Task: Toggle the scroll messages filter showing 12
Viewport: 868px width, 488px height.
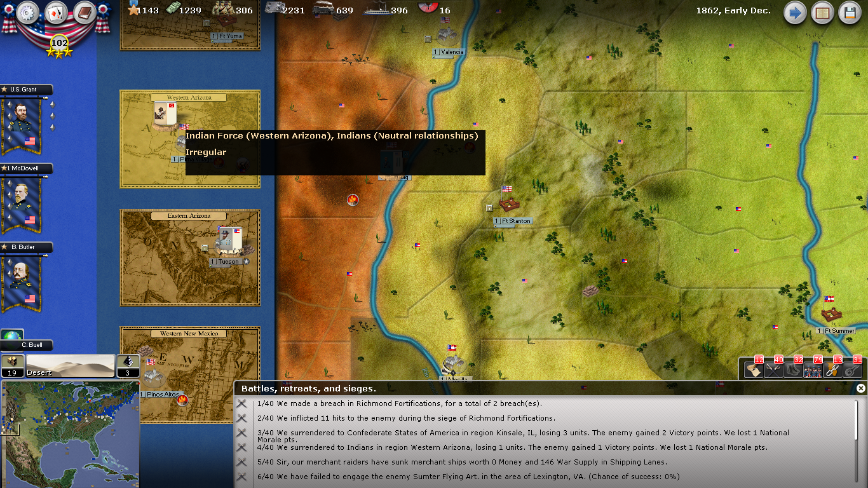Action: [x=754, y=369]
